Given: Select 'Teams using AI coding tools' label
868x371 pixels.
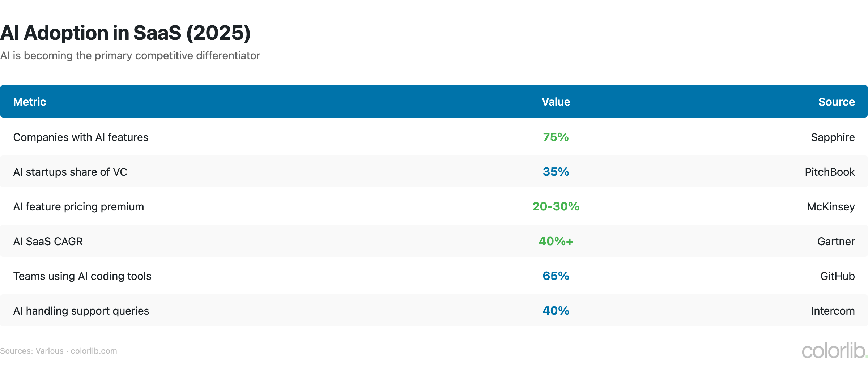Looking at the screenshot, I should click(82, 276).
